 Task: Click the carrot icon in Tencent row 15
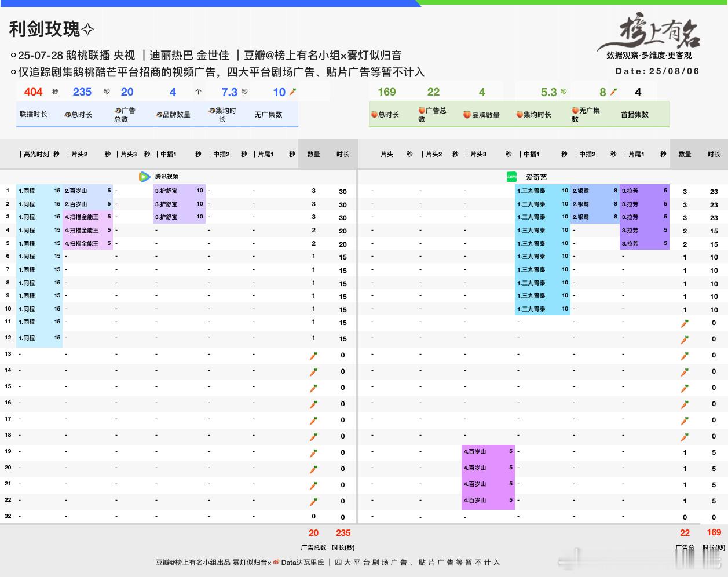pos(313,388)
